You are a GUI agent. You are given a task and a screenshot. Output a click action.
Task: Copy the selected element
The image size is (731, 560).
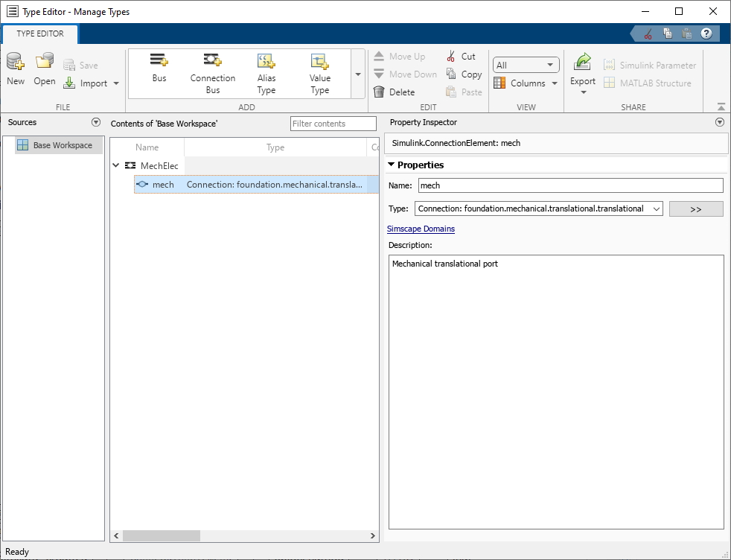tap(464, 74)
